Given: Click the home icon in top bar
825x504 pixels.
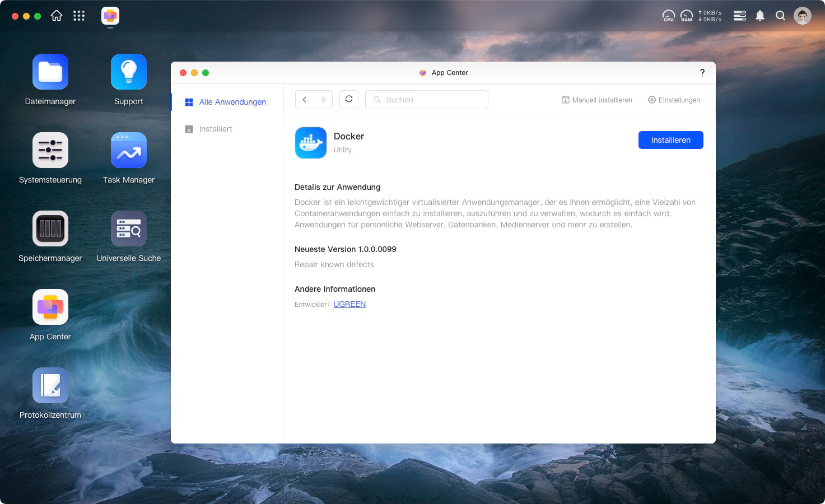Looking at the screenshot, I should coord(57,16).
